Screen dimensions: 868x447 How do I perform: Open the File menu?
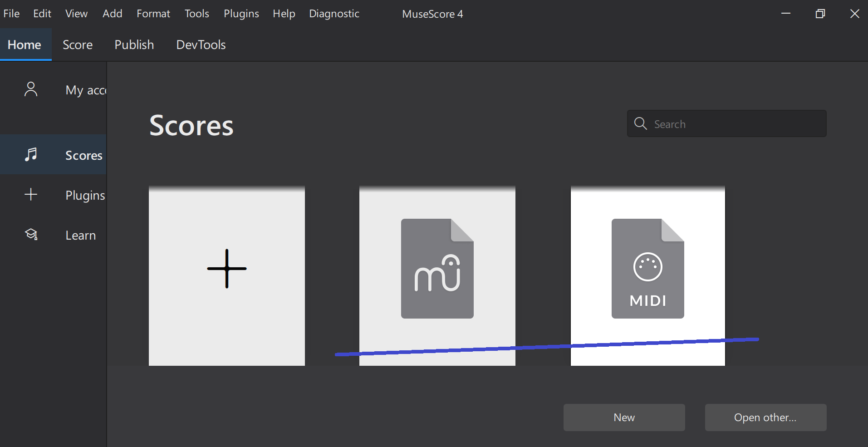coord(11,14)
